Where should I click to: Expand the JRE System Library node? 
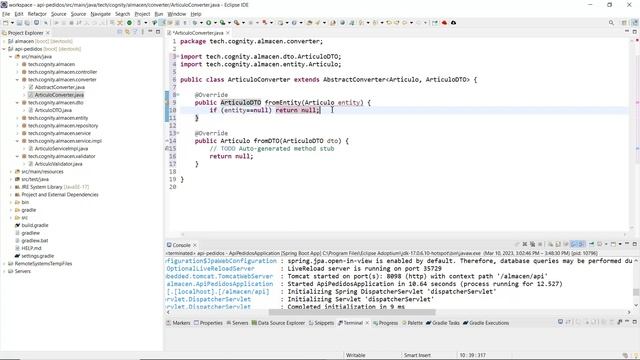click(11, 187)
